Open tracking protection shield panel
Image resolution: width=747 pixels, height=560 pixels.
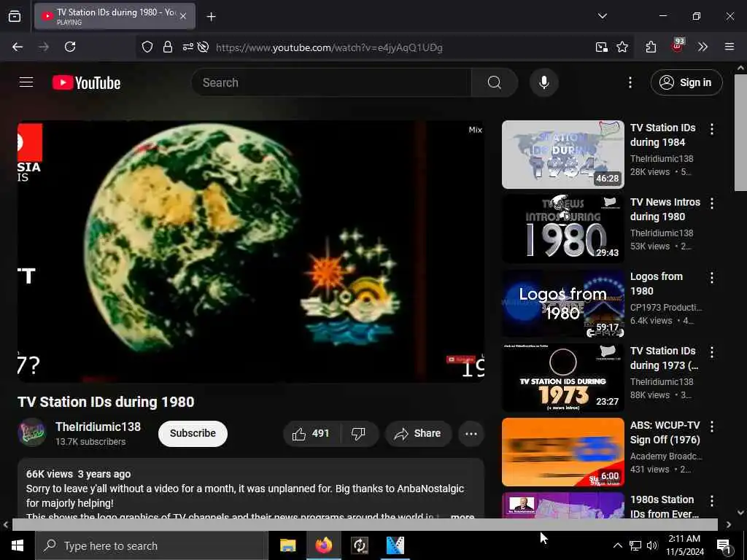pyautogui.click(x=147, y=47)
